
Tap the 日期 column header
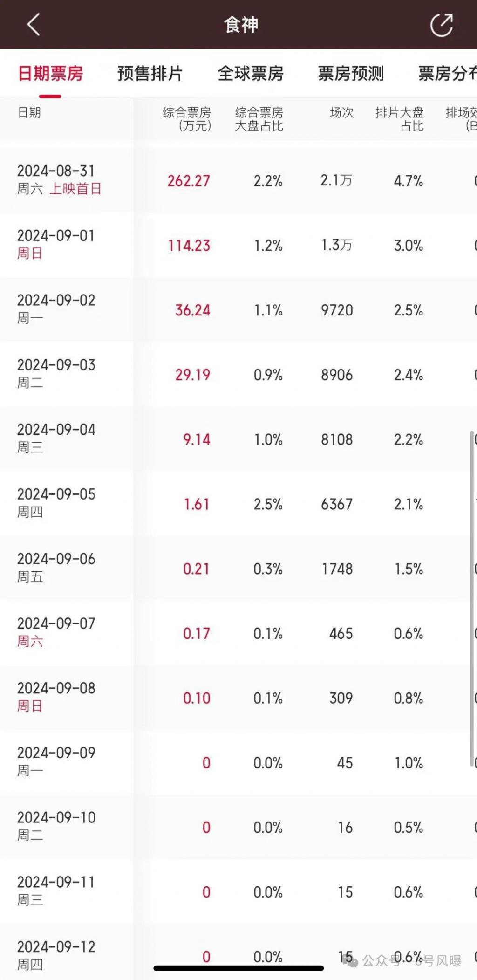click(29, 113)
